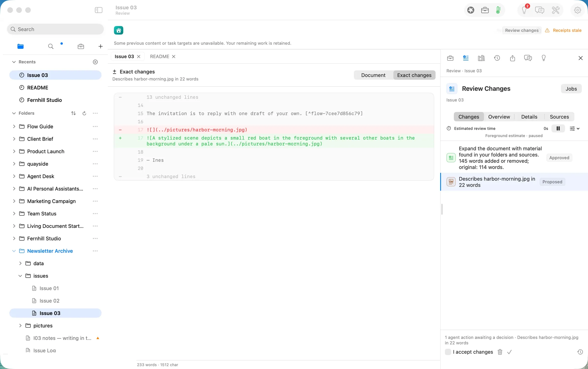Select the Sources tab

559,117
